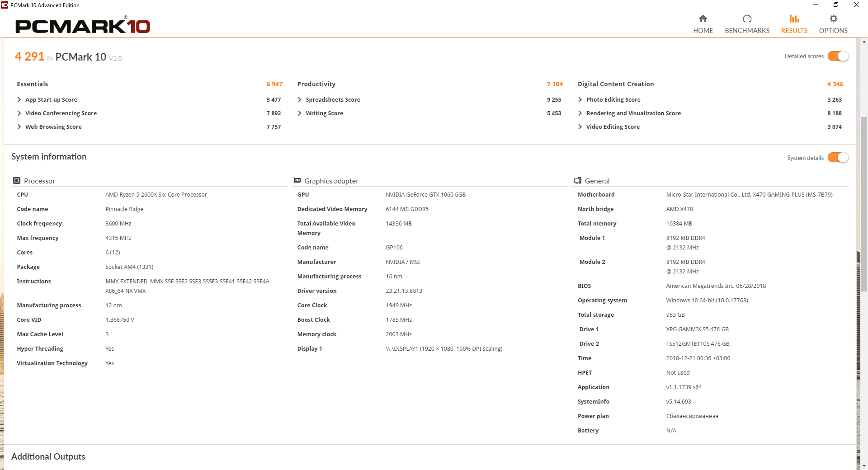
Task: Click the Home house icon
Action: coord(703,19)
